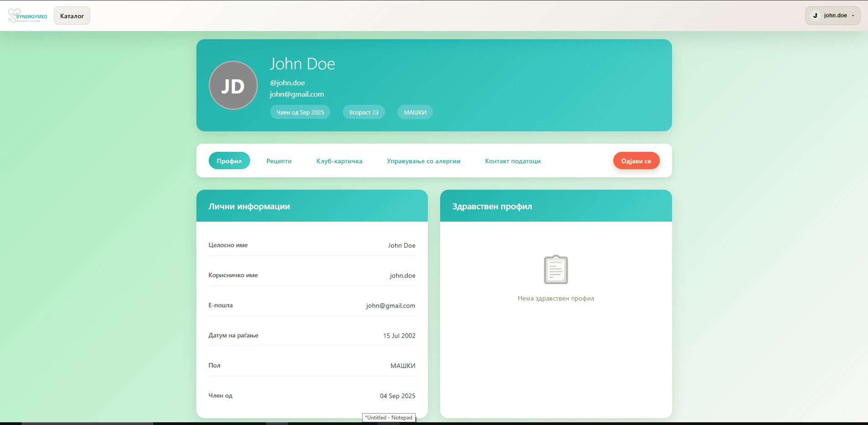
Task: Open the Каталог page
Action: (72, 16)
